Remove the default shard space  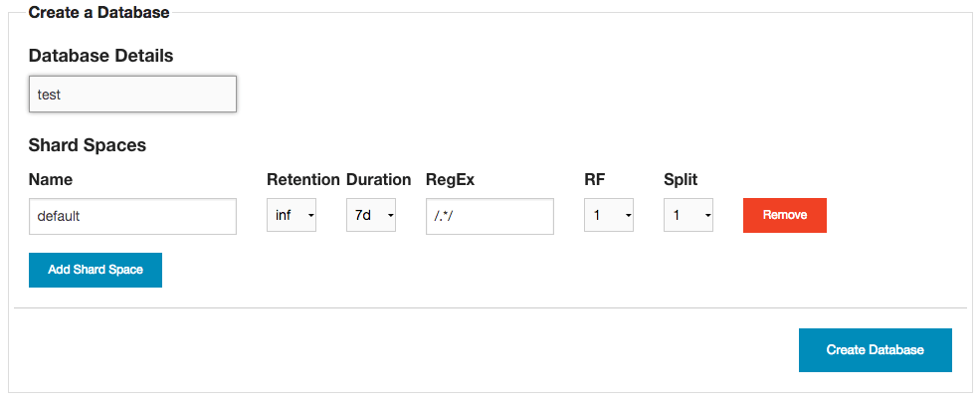point(785,215)
